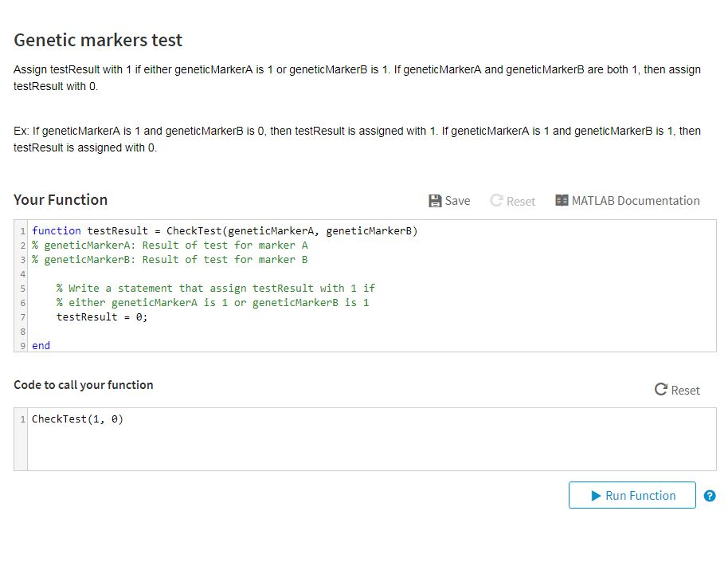
Task: Click the 'Code to call your function' label
Action: tap(84, 385)
